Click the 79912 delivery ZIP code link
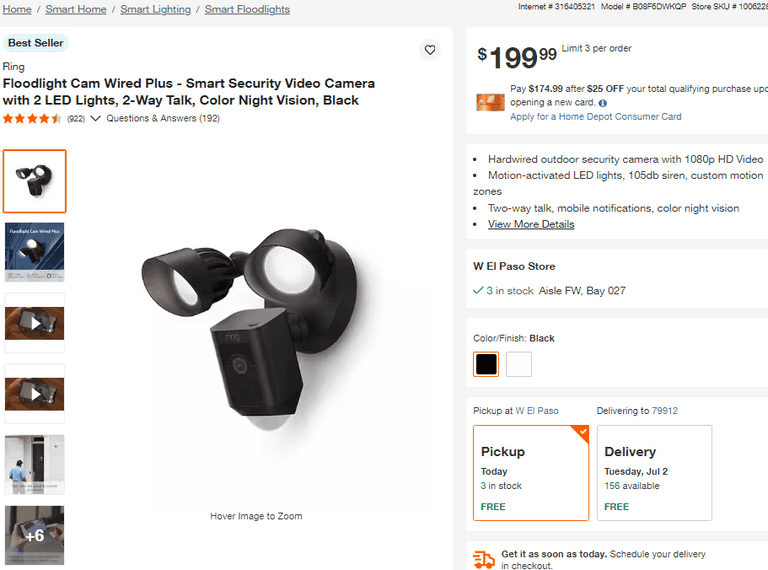 [665, 410]
